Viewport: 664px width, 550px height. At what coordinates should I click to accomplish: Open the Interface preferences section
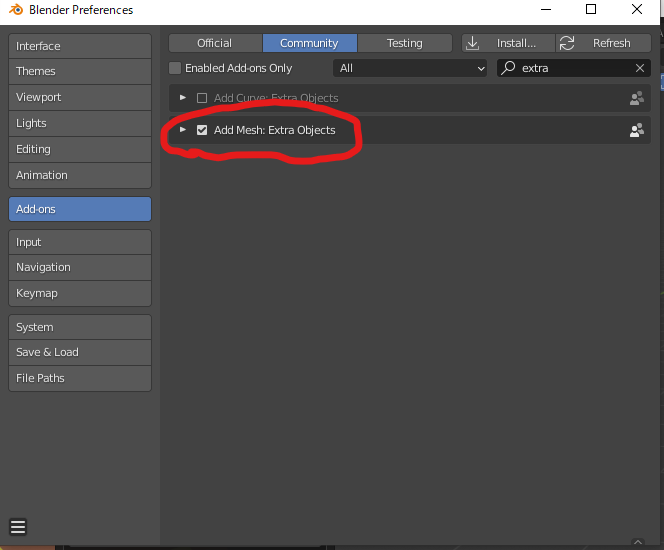(x=80, y=46)
